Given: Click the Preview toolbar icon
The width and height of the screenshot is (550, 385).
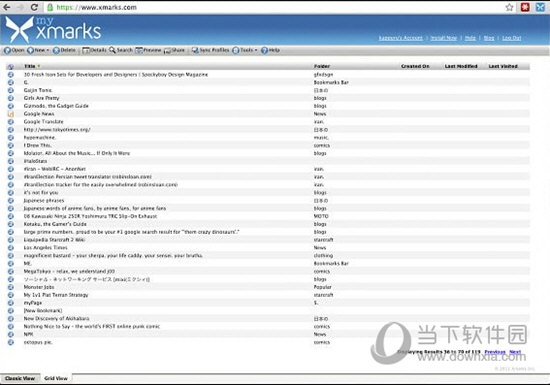Looking at the screenshot, I should [139, 50].
